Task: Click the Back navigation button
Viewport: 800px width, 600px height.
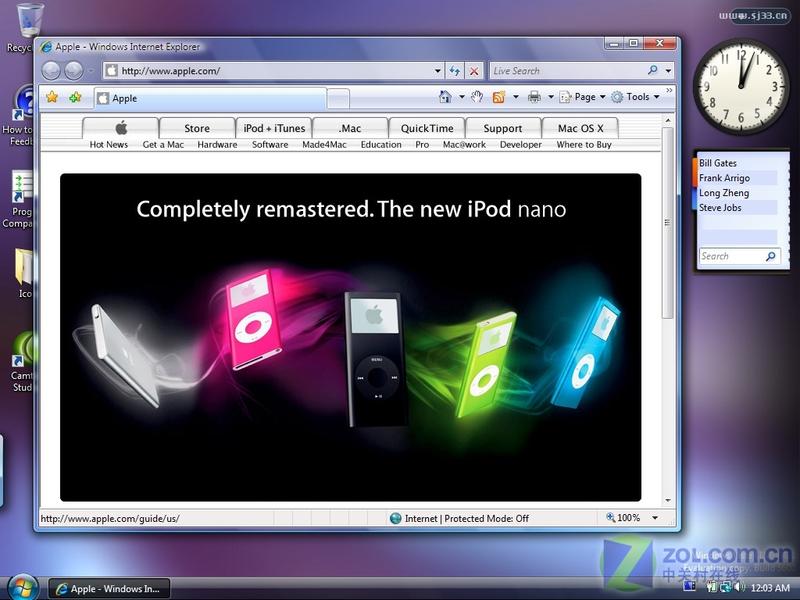Action: pyautogui.click(x=51, y=70)
